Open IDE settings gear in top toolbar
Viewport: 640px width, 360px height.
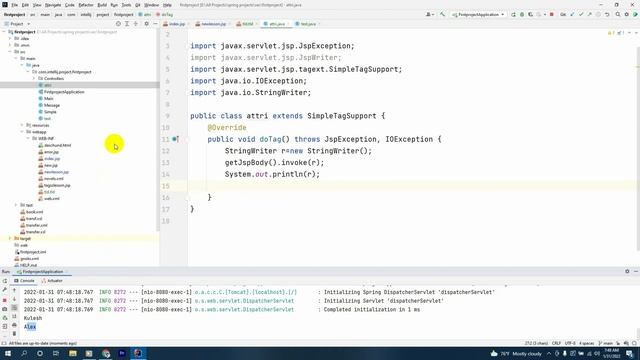(627, 15)
